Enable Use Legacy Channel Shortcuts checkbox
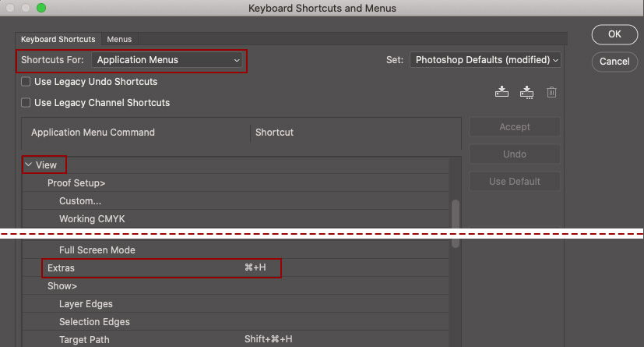This screenshot has width=644, height=347. point(26,102)
